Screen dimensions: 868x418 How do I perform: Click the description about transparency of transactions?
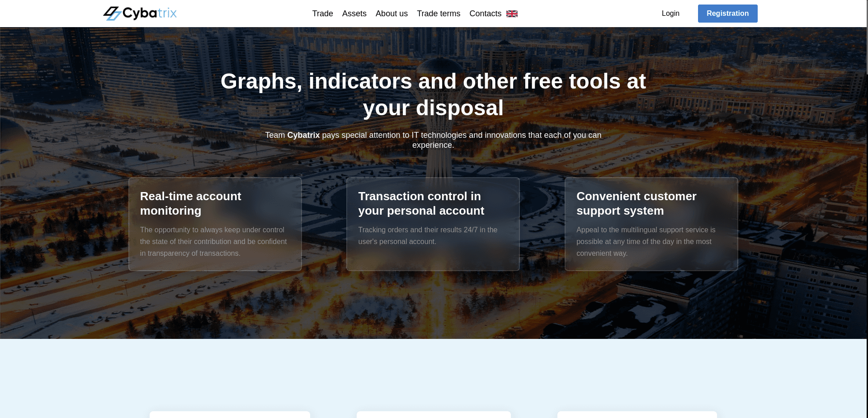click(213, 242)
